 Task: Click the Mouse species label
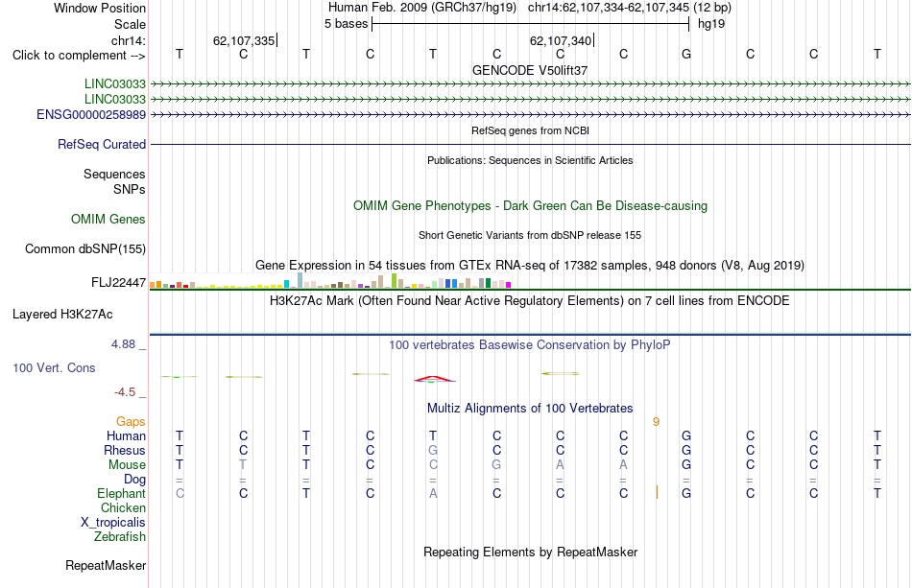pos(127,465)
